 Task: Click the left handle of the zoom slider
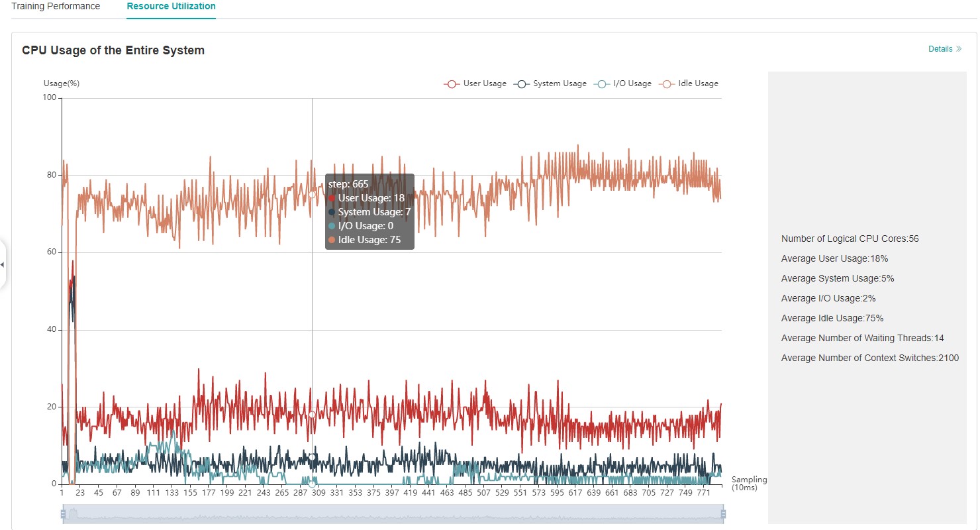pyautogui.click(x=63, y=513)
